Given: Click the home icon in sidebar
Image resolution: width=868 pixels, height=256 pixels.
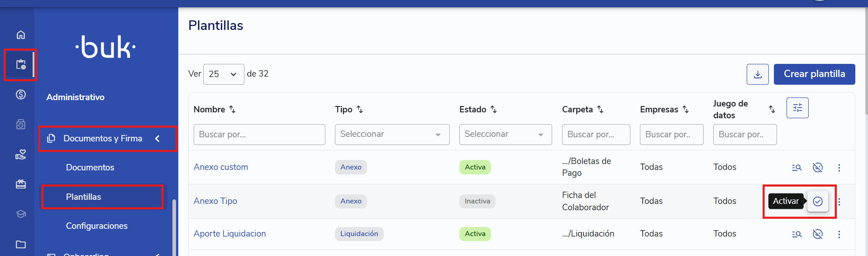Looking at the screenshot, I should (21, 35).
